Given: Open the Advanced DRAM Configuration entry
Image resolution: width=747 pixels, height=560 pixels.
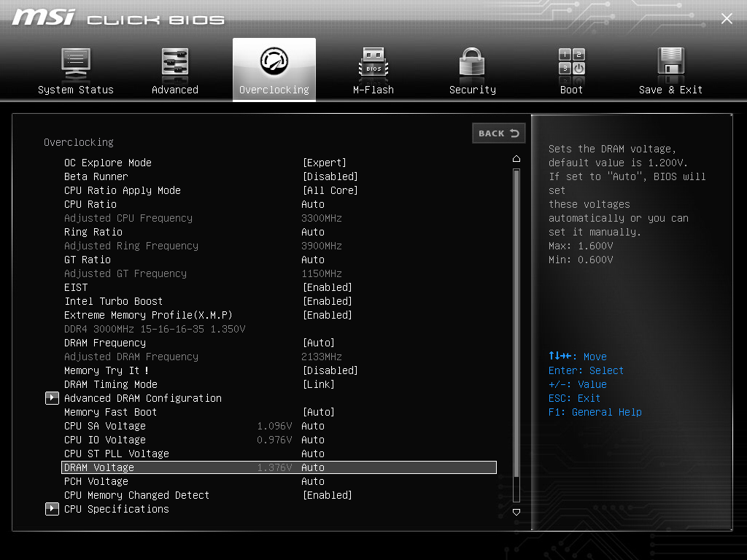Looking at the screenshot, I should [x=143, y=398].
